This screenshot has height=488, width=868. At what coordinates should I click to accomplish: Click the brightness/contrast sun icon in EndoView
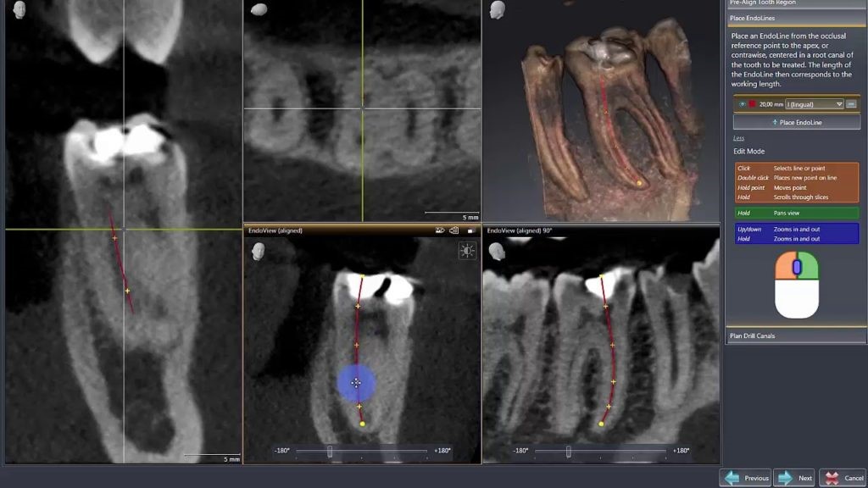pos(467,250)
